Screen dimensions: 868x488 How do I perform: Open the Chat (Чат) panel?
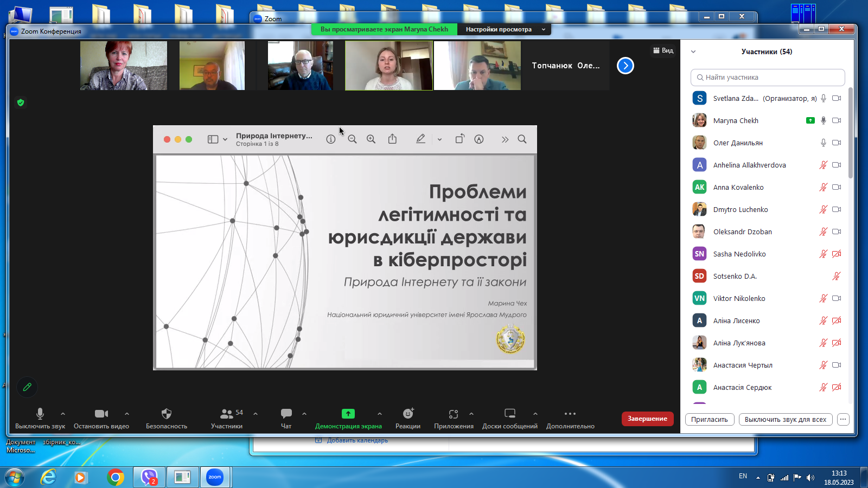[286, 414]
